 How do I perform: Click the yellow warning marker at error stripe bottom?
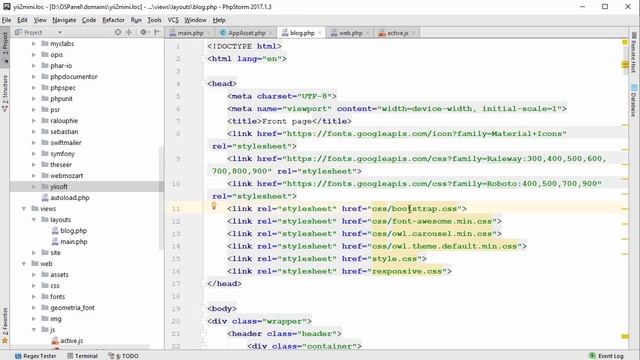(625, 336)
